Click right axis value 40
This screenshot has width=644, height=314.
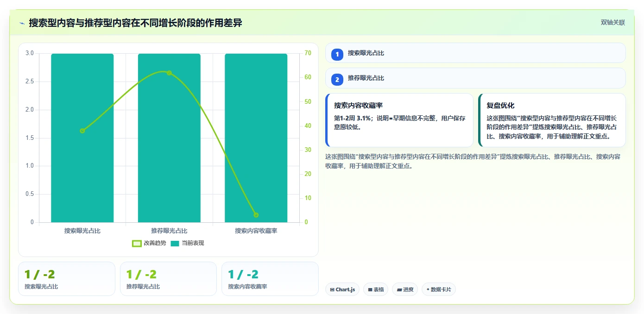[308, 126]
